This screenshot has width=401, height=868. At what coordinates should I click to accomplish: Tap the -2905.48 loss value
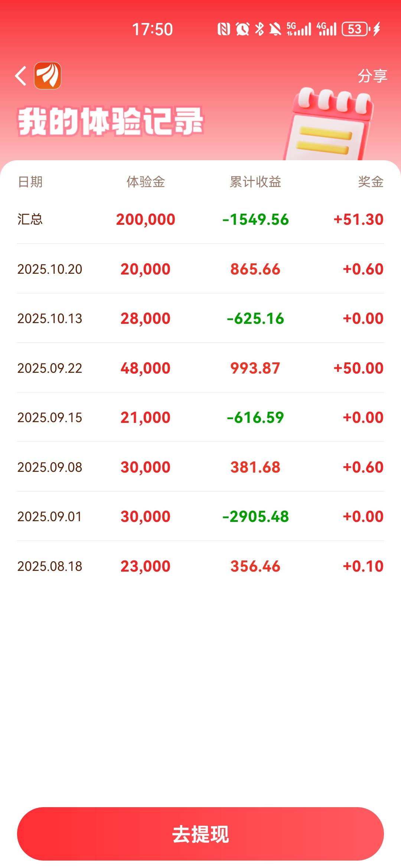pos(255,516)
